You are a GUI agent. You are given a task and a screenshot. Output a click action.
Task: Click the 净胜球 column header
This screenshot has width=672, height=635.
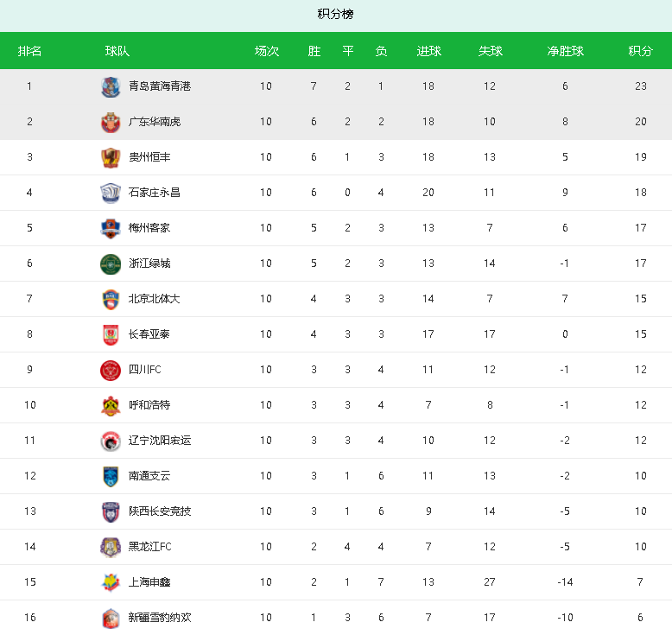coord(565,51)
